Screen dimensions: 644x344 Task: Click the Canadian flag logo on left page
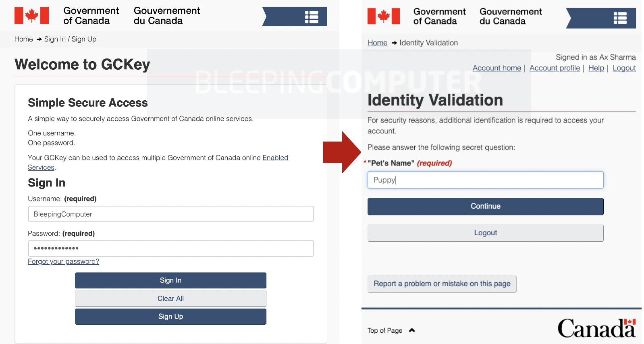click(31, 16)
